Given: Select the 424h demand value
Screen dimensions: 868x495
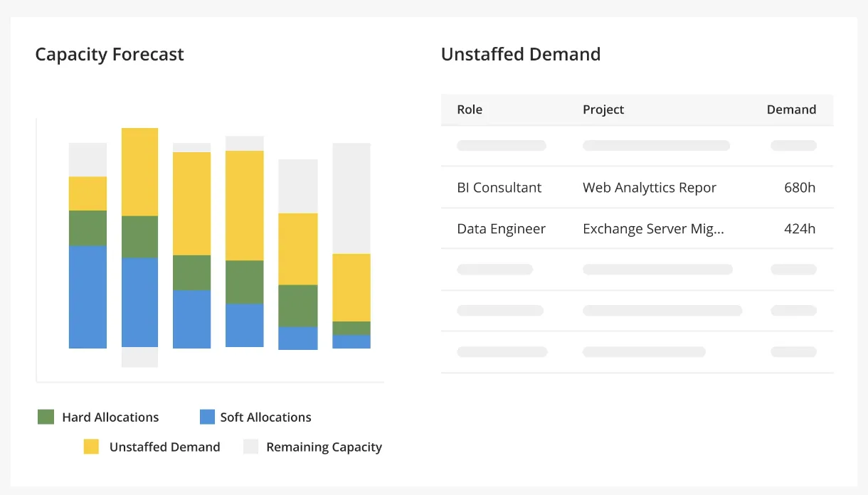Looking at the screenshot, I should 800,229.
